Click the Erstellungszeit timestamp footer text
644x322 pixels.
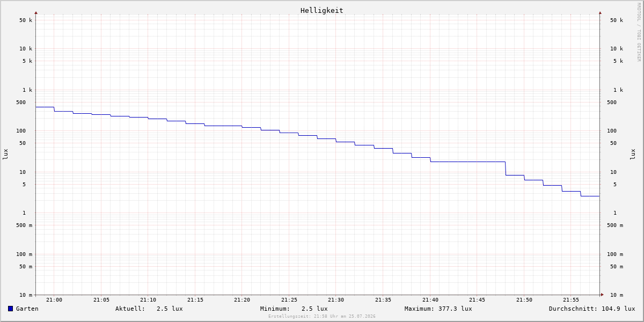(x=322, y=317)
